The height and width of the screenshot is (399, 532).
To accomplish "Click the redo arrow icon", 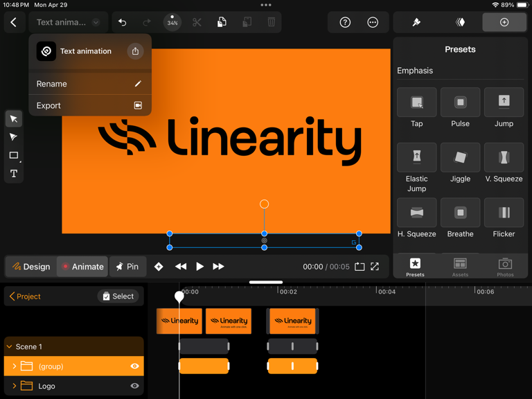I will pos(147,22).
